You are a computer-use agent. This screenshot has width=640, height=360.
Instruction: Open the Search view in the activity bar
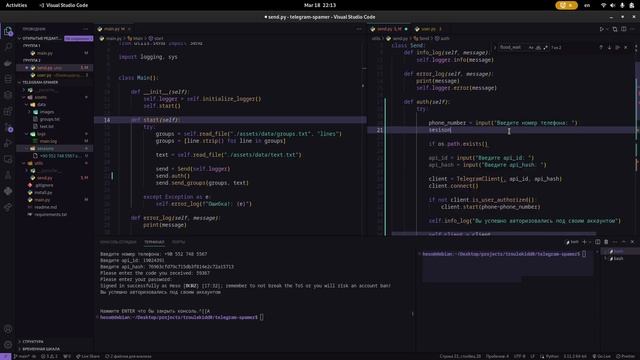pyautogui.click(x=8, y=47)
